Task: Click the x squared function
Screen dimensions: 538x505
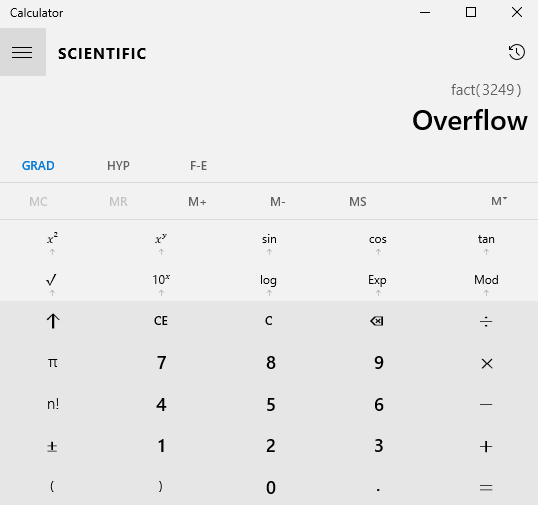Action: [52, 239]
